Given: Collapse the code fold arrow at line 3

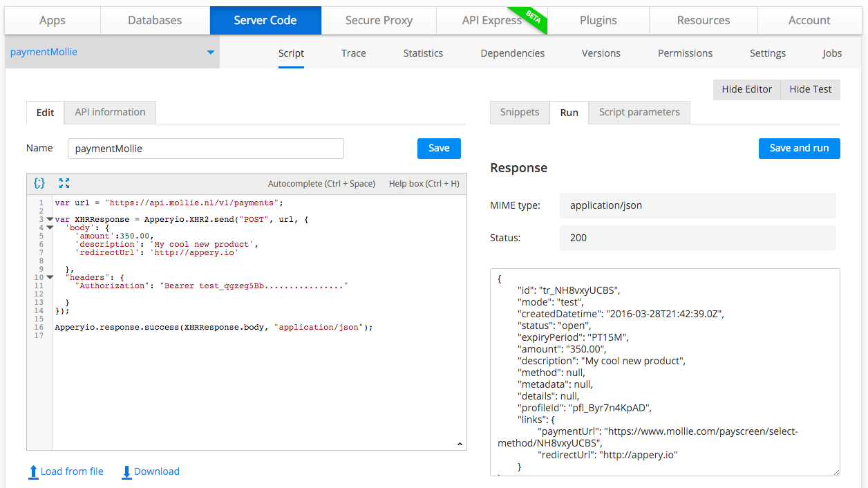Looking at the screenshot, I should pos(49,219).
